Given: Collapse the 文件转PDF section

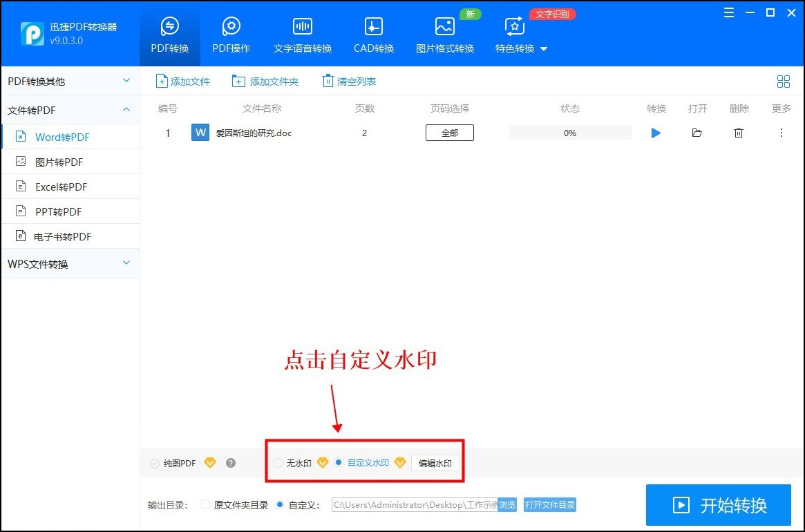Looking at the screenshot, I should (69, 109).
